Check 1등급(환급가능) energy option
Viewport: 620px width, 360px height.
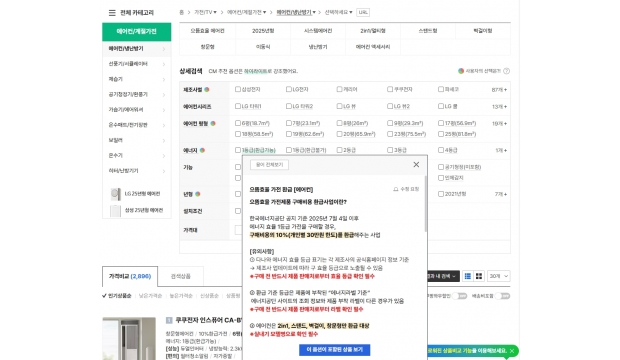pyautogui.click(x=238, y=150)
